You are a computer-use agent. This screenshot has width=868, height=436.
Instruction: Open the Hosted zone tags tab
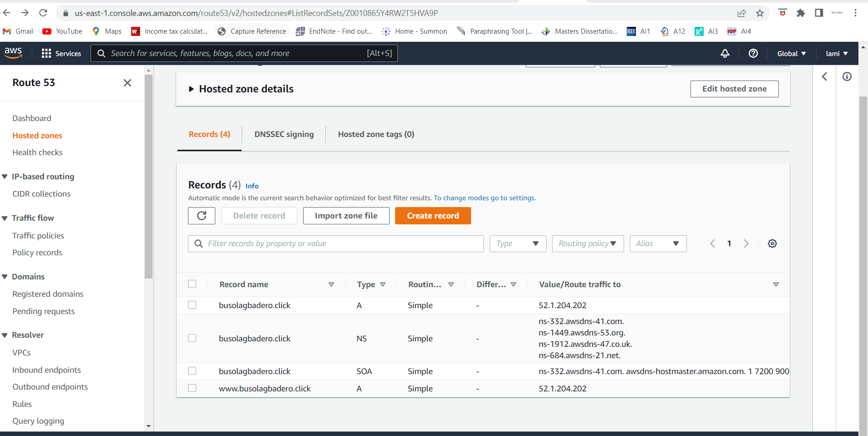tap(376, 134)
